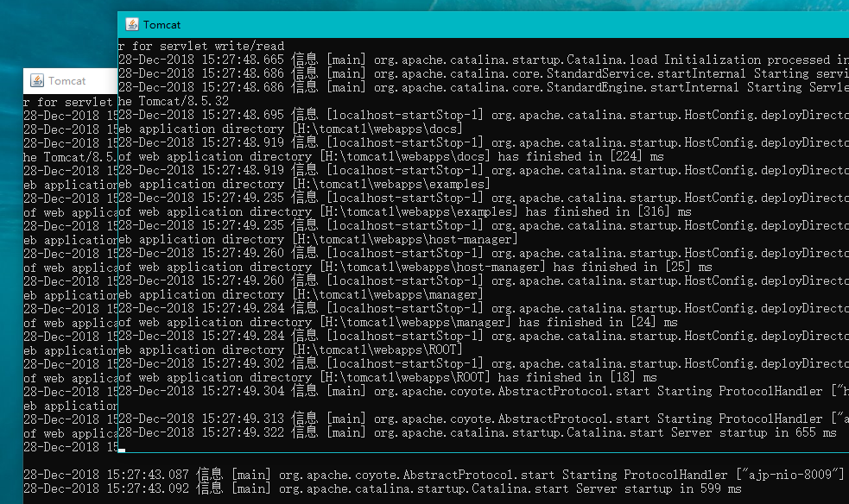Click the line 'examples] has finished in [316] ms'

tap(405, 211)
